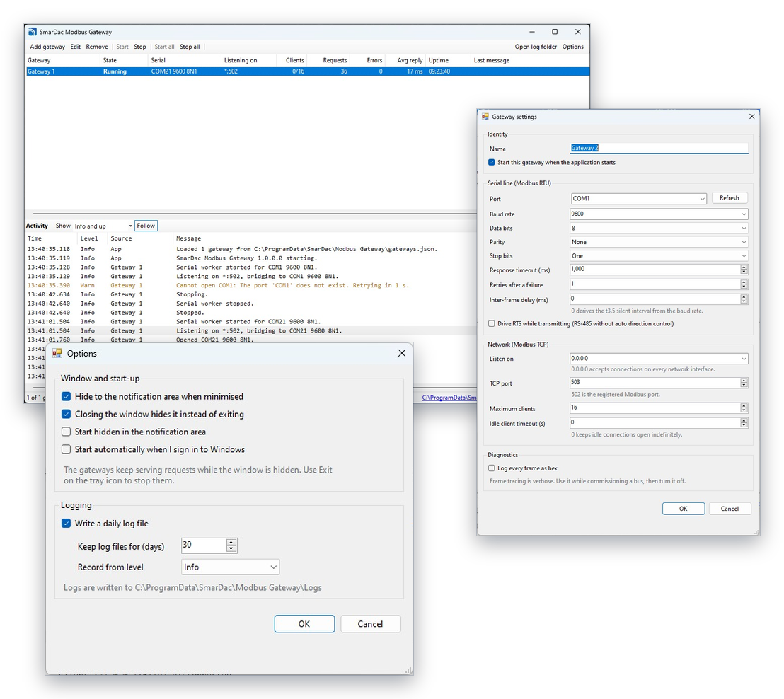The width and height of the screenshot is (784, 699).
Task: Enable Start hidden in the notification area
Action: (x=66, y=432)
